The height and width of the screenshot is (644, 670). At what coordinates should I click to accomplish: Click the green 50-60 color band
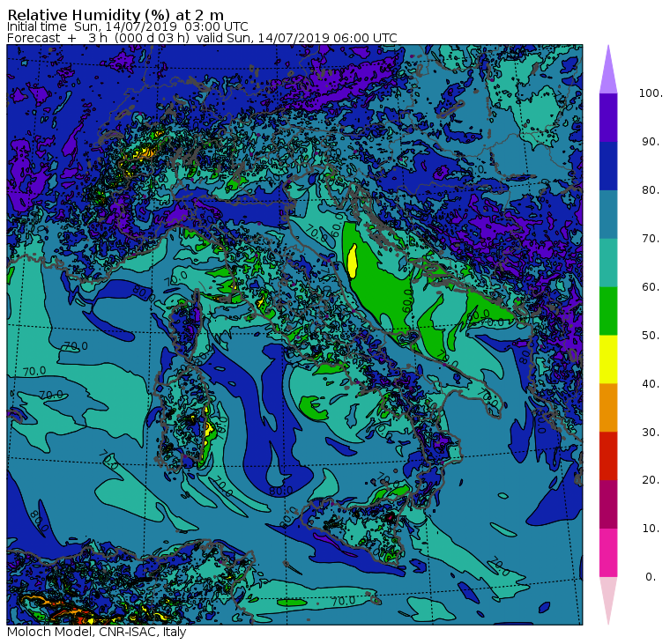pos(608,311)
